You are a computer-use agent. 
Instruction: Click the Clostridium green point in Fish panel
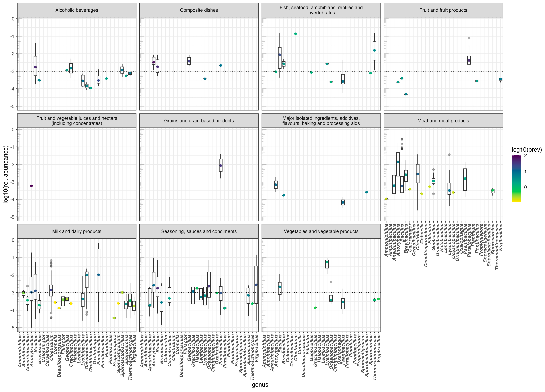tap(295, 34)
